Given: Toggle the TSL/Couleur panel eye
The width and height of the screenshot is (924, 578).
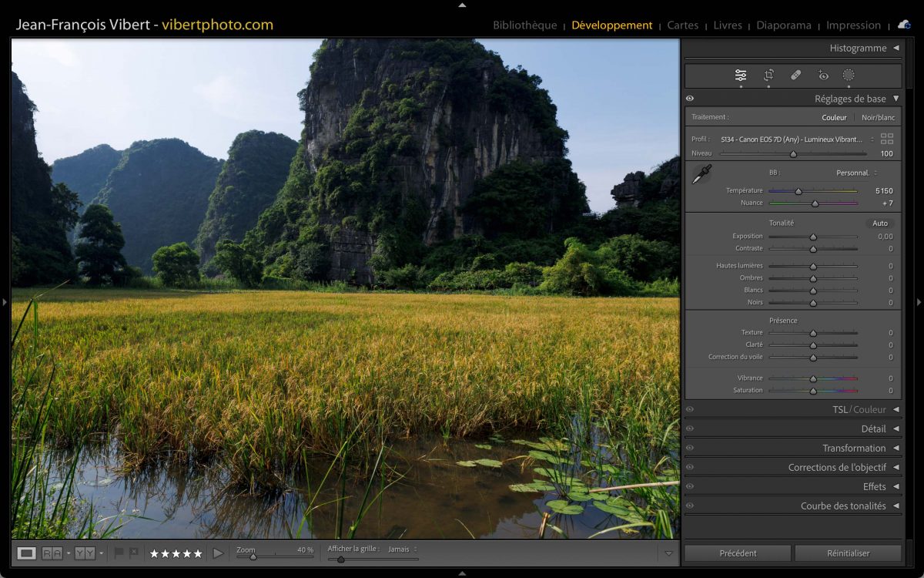Looking at the screenshot, I should click(x=690, y=409).
